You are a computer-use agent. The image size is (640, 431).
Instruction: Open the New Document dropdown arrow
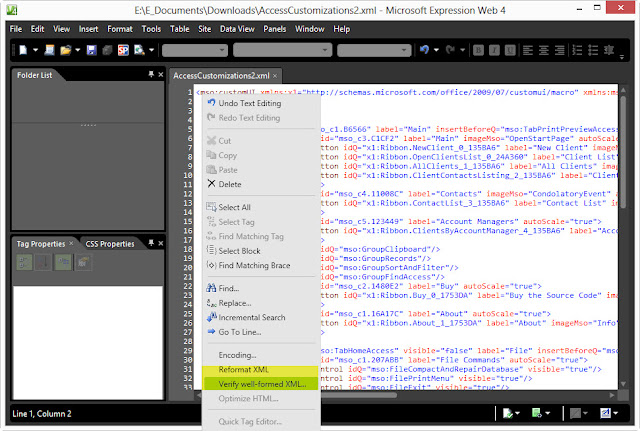pos(35,50)
